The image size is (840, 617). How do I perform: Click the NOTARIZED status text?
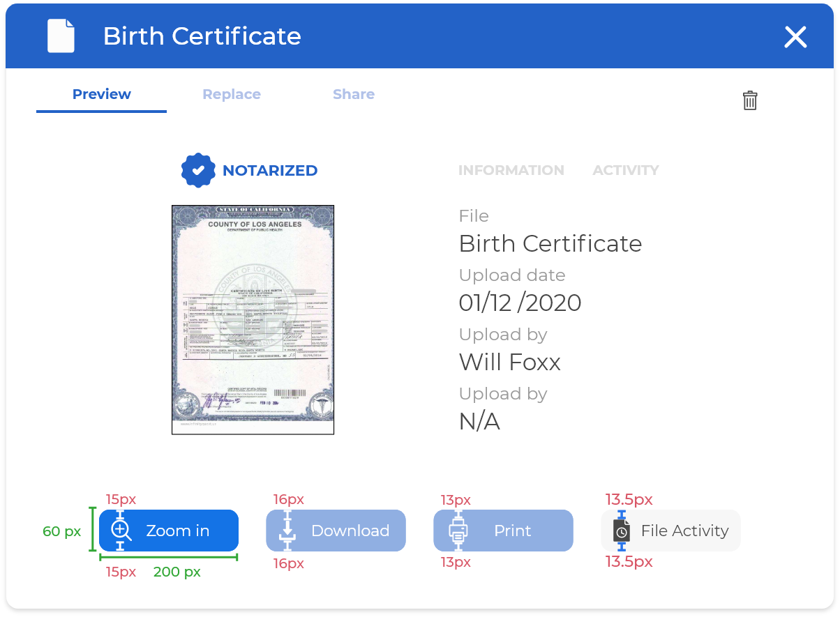click(270, 171)
